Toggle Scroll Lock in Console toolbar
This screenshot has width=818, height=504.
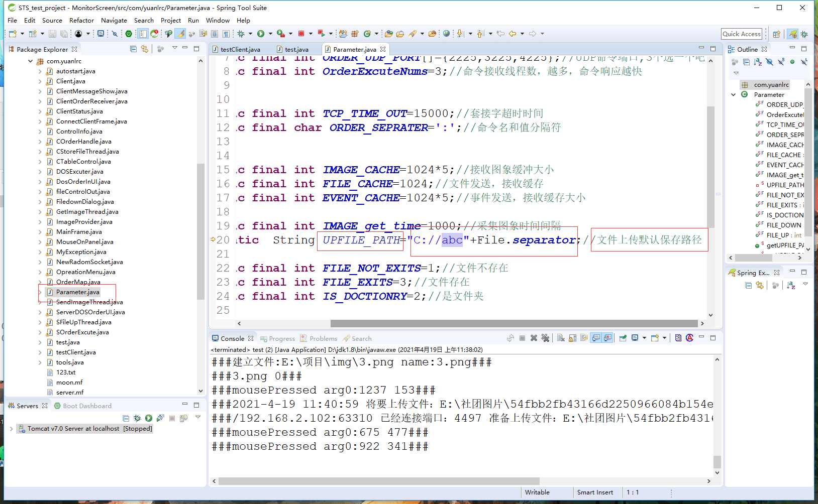pyautogui.click(x=572, y=338)
